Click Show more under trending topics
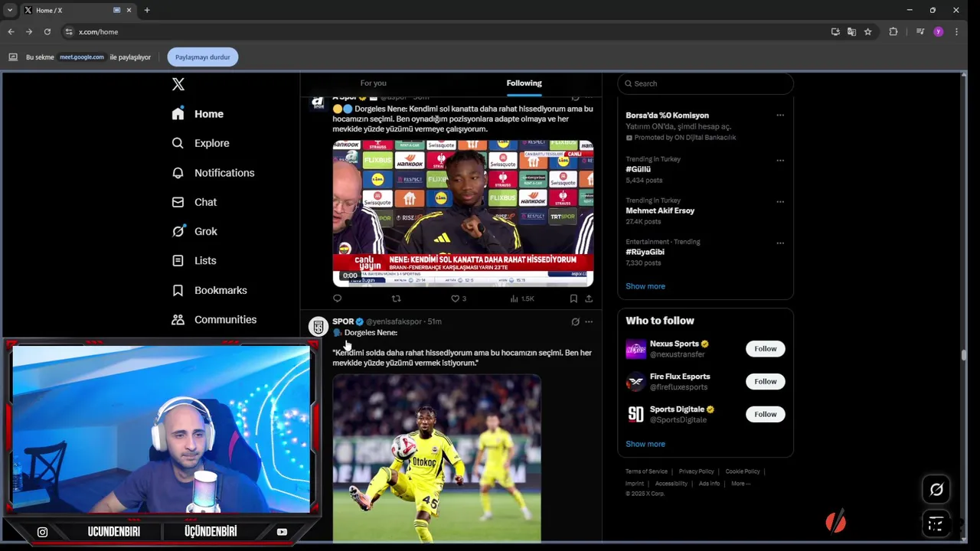980x551 pixels. tap(645, 286)
